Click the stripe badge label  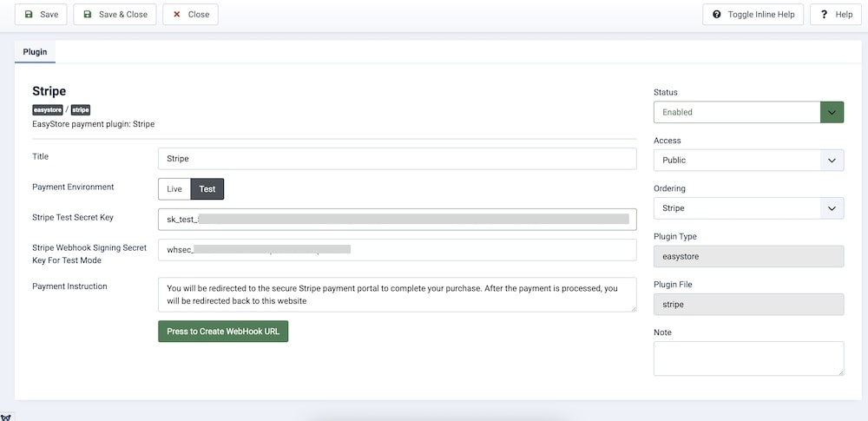pos(81,110)
